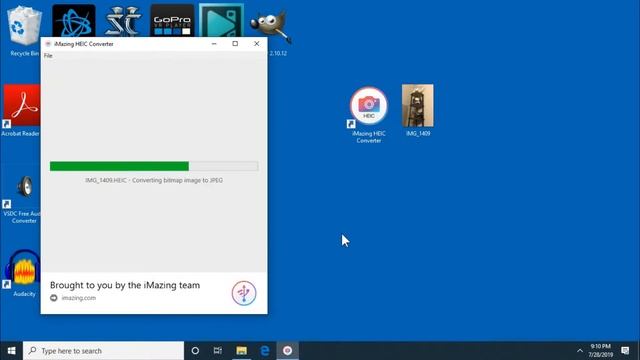Maximize the iMazing HEIC Converter window
This screenshot has height=360, width=640.
[x=235, y=44]
